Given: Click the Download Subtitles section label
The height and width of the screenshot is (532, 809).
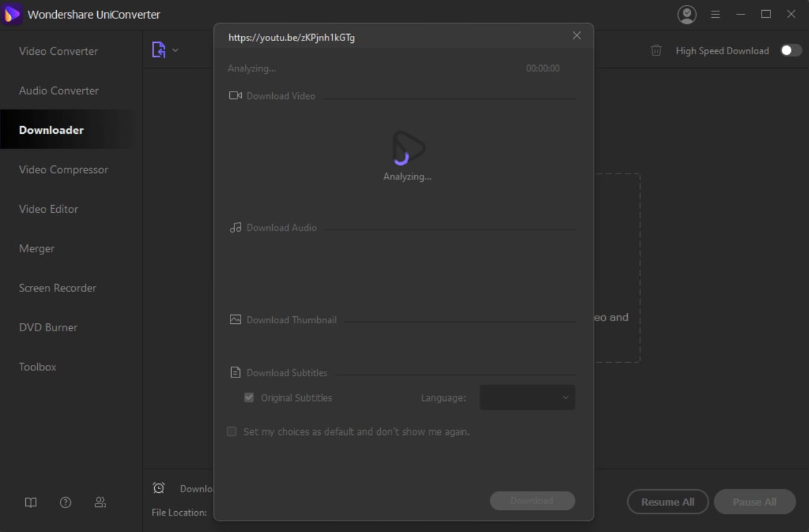Looking at the screenshot, I should (x=287, y=373).
